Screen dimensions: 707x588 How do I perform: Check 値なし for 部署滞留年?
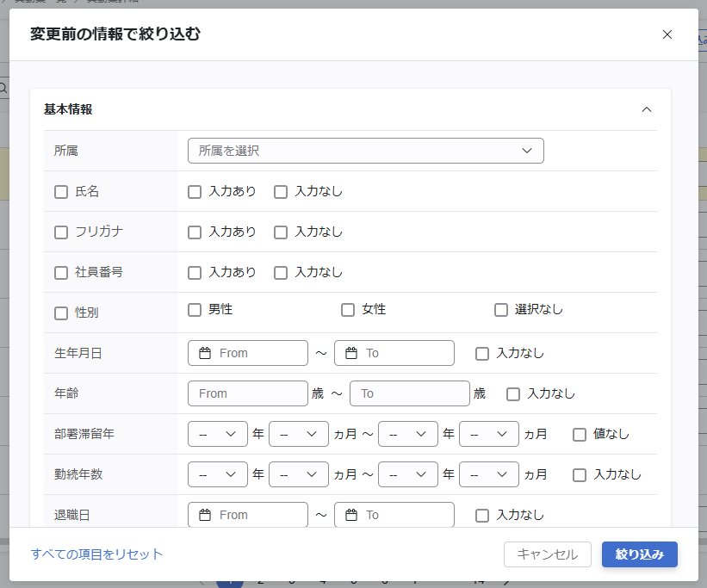point(579,434)
